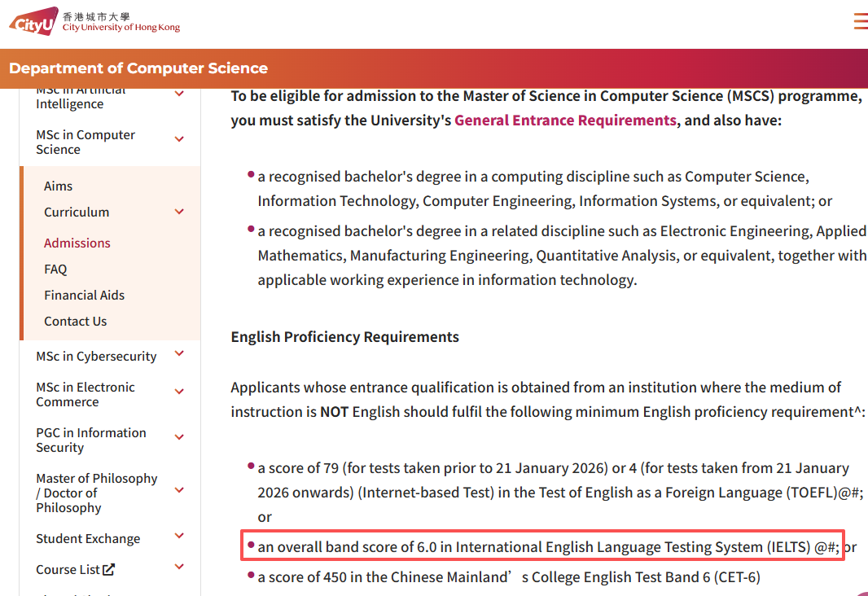Open the Contact Us page
Screen dimensions: 868x596
(x=75, y=321)
